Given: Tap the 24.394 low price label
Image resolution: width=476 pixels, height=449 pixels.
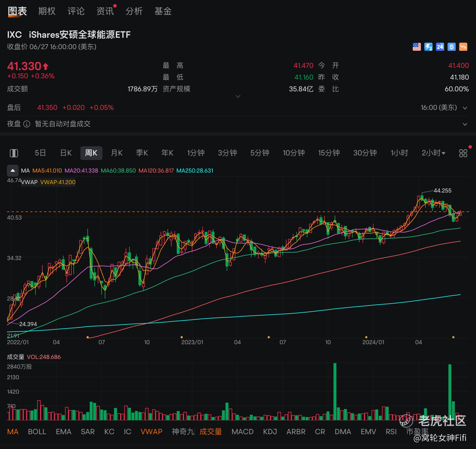Looking at the screenshot, I should pos(28,324).
